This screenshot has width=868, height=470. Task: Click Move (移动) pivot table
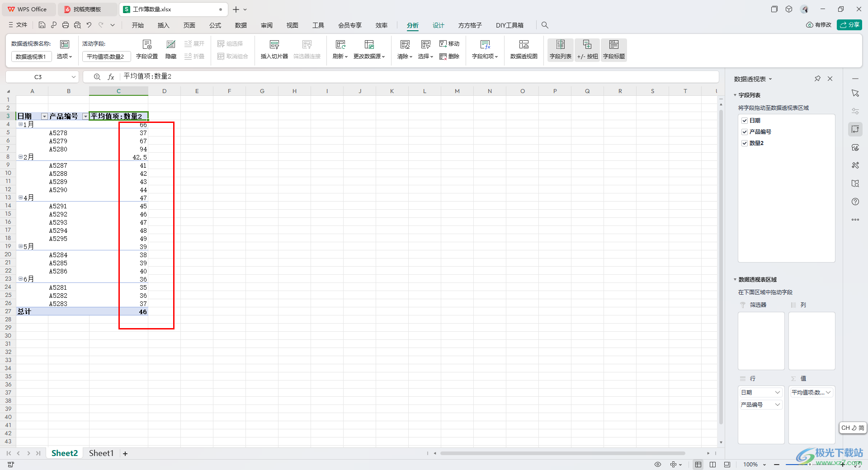click(x=449, y=44)
